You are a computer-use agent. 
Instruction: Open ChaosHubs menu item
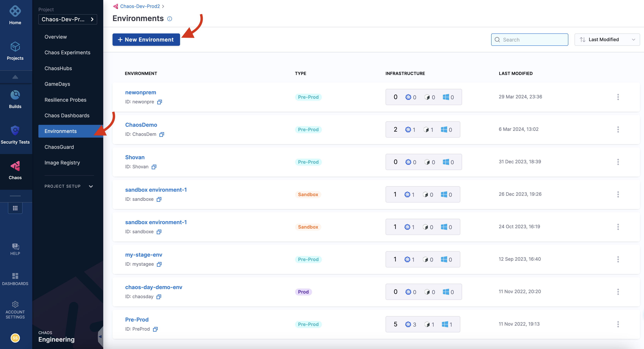58,68
